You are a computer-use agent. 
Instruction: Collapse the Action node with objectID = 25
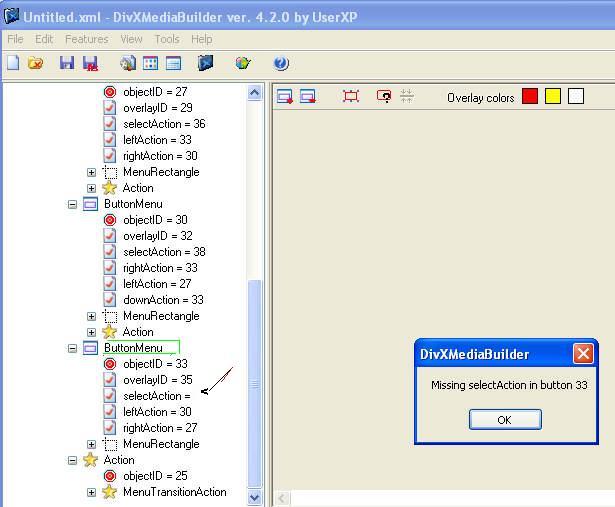[x=72, y=460]
